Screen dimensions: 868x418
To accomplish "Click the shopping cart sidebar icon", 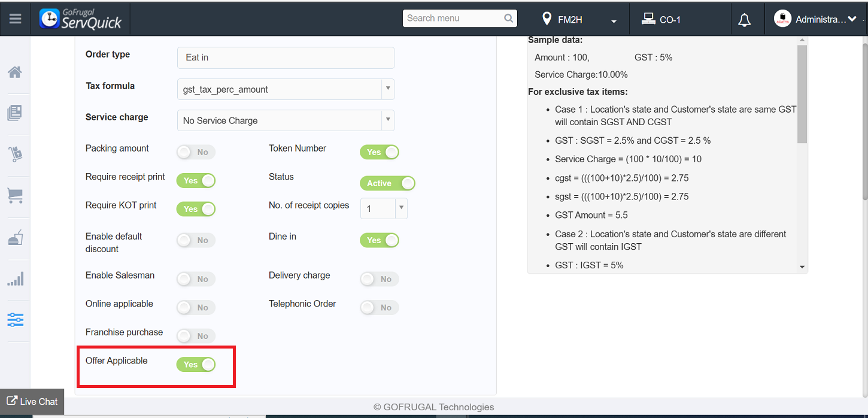I will [15, 195].
